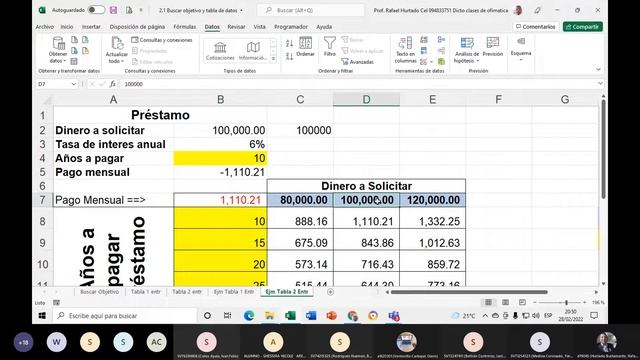Click the taskbar search field
This screenshot has height=360, width=640.
point(124,316)
